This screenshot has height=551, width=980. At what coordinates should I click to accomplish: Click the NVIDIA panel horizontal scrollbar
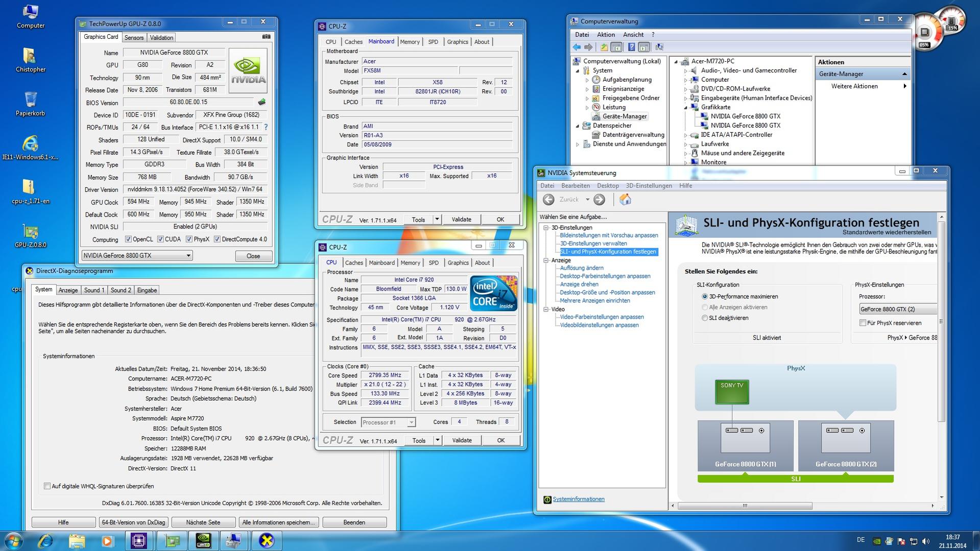745,506
